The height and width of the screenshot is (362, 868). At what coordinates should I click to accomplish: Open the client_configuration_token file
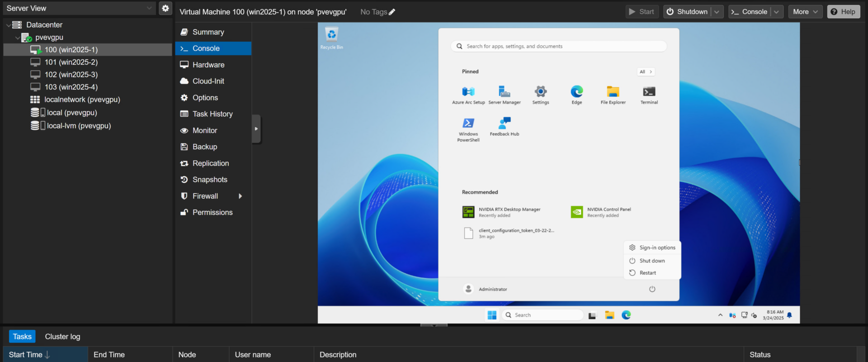(509, 233)
